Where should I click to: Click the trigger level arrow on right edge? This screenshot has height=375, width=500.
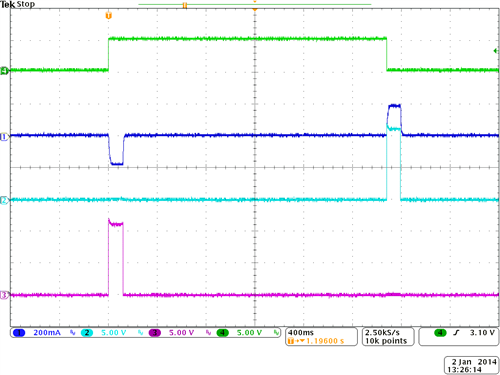[496, 51]
